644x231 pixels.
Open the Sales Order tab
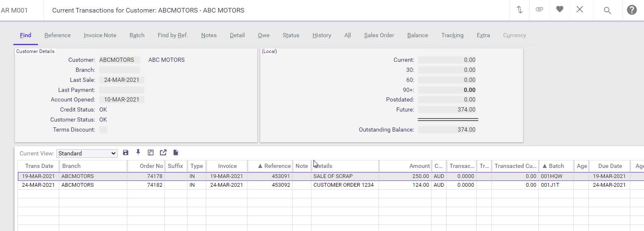click(379, 36)
